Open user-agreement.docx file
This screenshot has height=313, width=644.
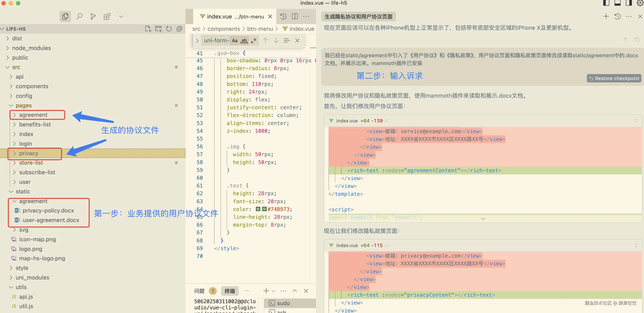click(x=51, y=220)
